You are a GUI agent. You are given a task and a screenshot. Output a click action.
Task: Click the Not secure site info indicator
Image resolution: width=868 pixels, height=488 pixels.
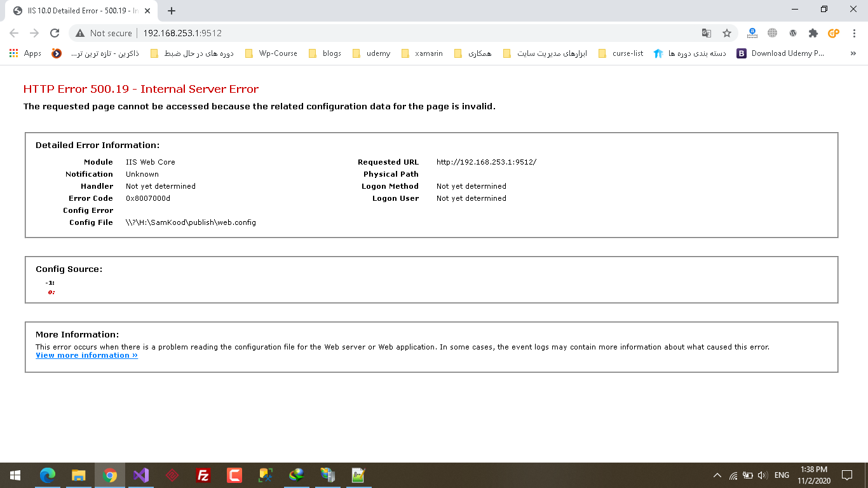tap(104, 33)
